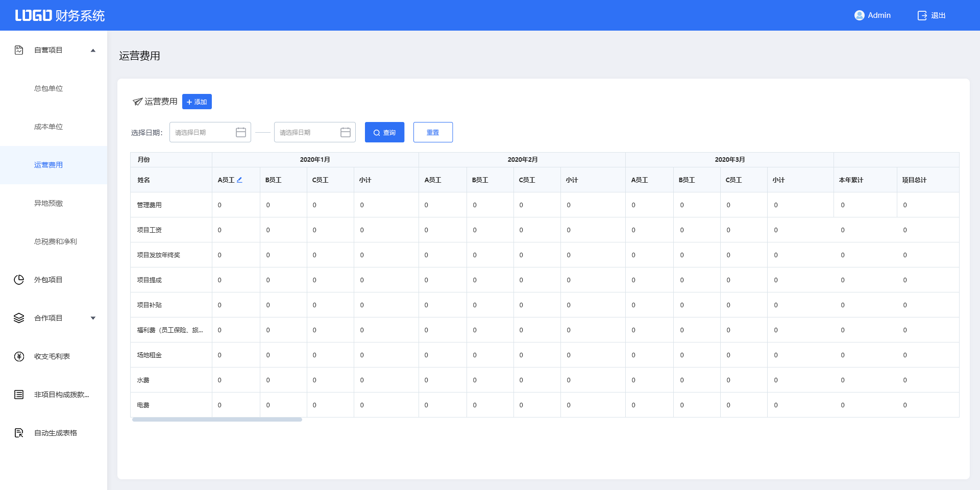Click the 添加 add button
Image resolution: width=980 pixels, height=490 pixels.
(x=197, y=102)
